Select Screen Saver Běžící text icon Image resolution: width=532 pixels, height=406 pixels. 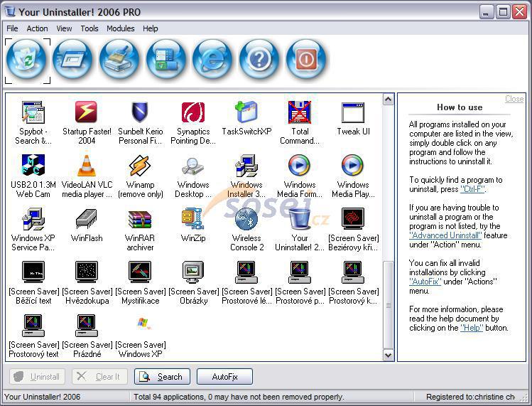click(33, 272)
